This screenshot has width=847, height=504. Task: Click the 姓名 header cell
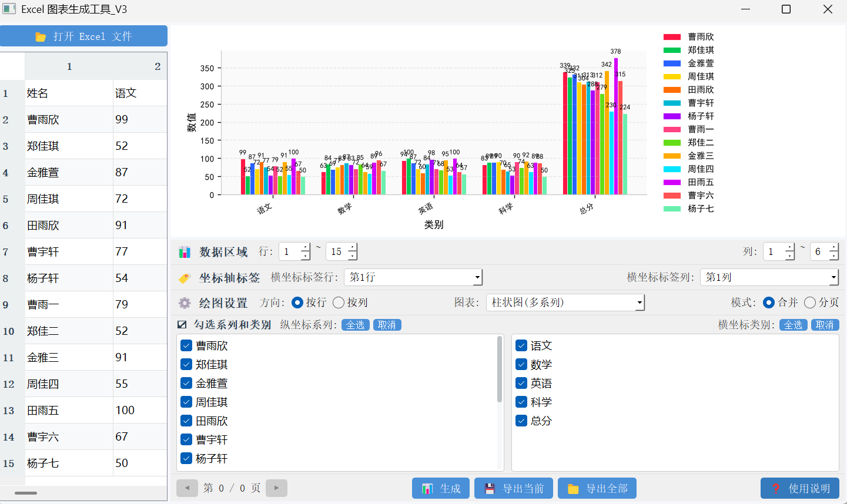point(69,93)
